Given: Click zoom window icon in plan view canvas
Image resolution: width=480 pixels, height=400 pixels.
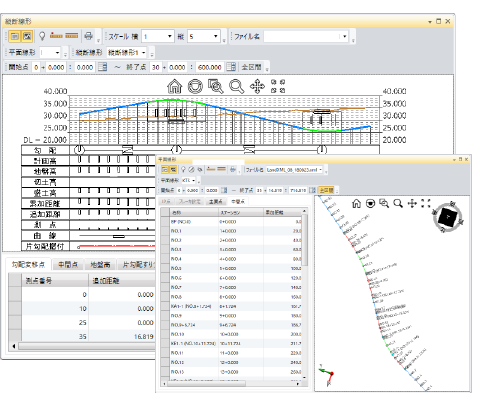Looking at the screenshot, I should 384,203.
